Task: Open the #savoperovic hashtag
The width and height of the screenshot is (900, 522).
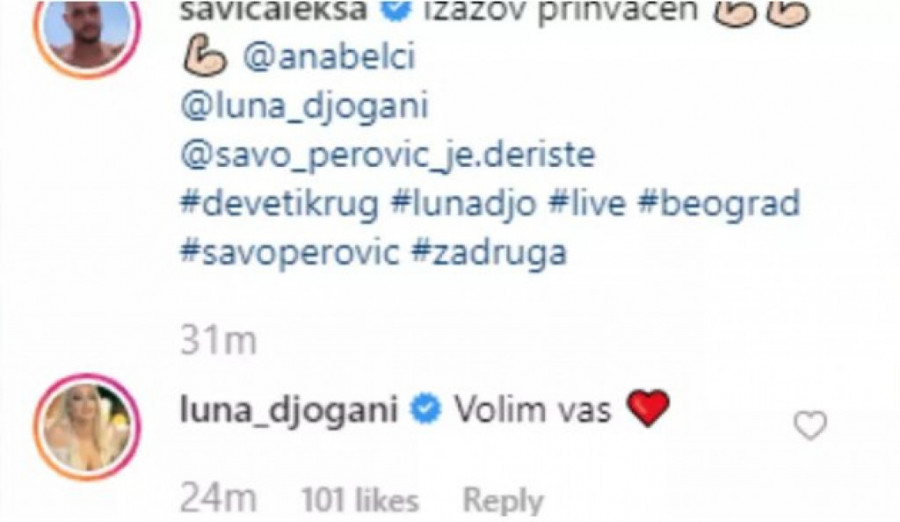Action: pyautogui.click(x=289, y=253)
